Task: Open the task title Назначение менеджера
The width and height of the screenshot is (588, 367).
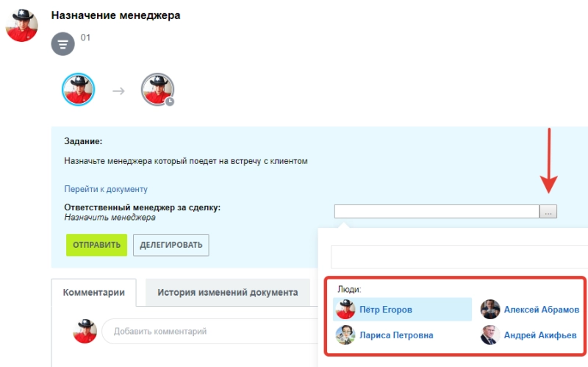Action: click(x=115, y=15)
